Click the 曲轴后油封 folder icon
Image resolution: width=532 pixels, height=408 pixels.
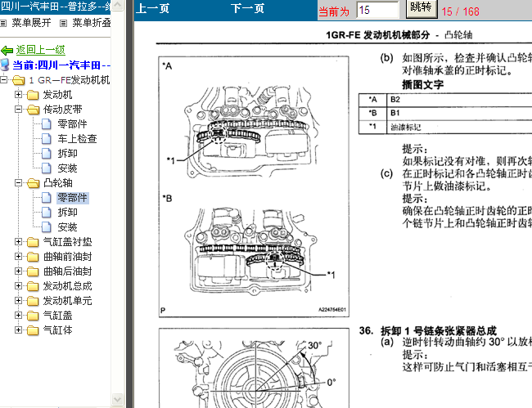33,271
